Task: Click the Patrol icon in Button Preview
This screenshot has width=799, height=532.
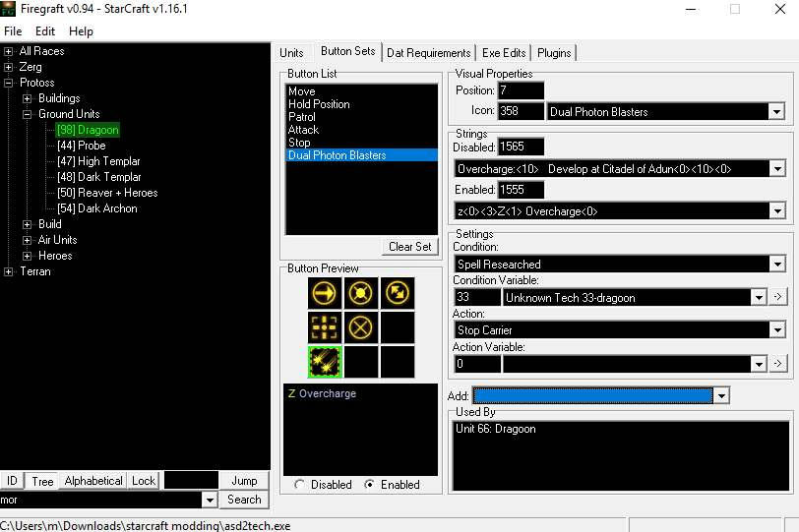Action: tap(397, 293)
